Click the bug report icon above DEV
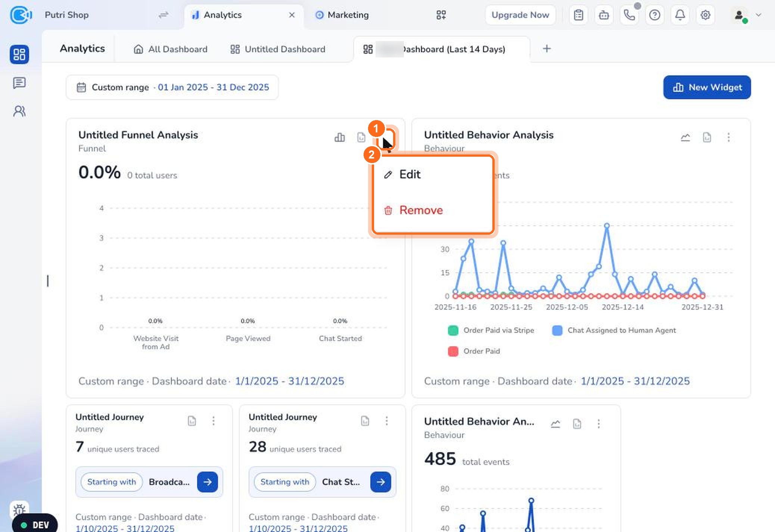Image resolution: width=775 pixels, height=532 pixels. 19,509
